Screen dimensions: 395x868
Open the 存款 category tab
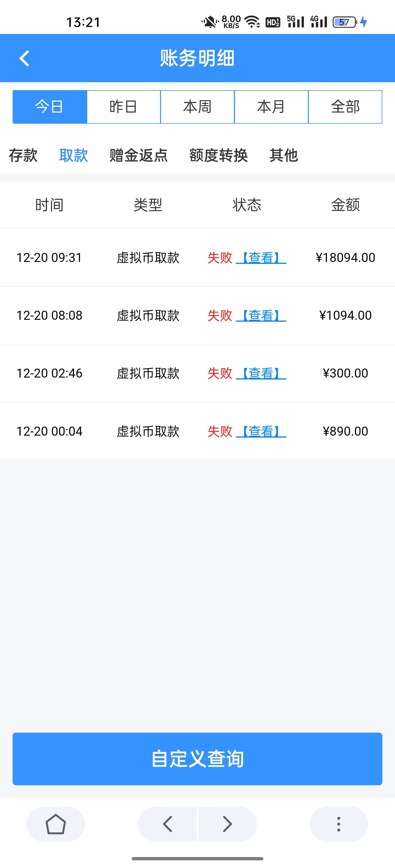click(x=23, y=155)
